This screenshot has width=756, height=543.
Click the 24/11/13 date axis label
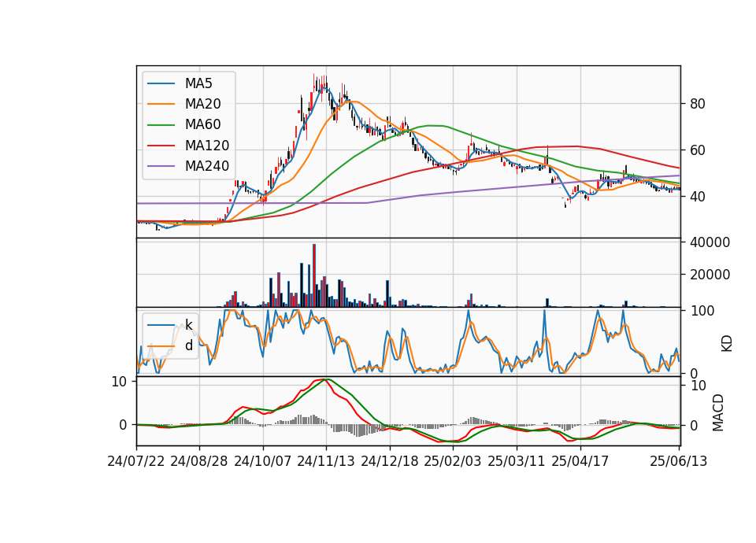326,461
